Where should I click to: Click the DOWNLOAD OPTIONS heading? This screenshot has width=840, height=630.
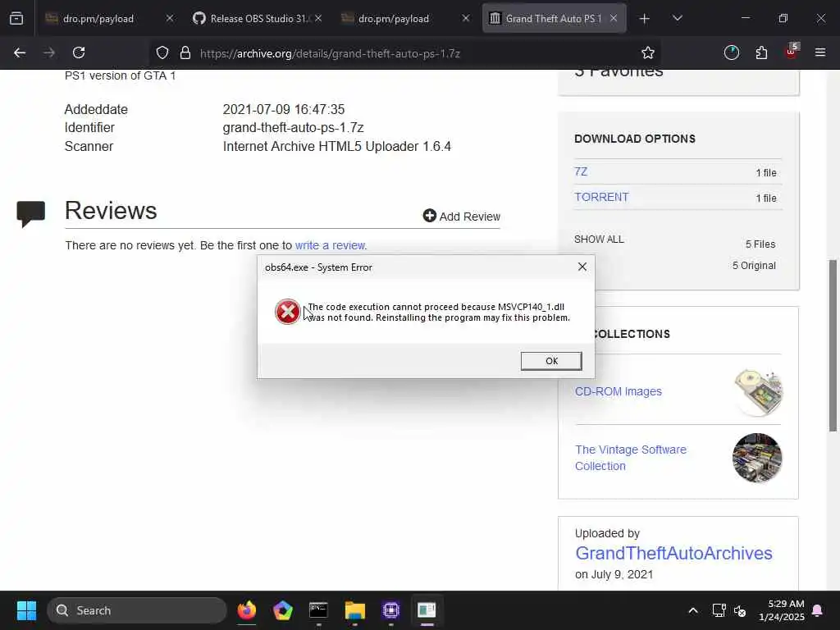tap(635, 139)
